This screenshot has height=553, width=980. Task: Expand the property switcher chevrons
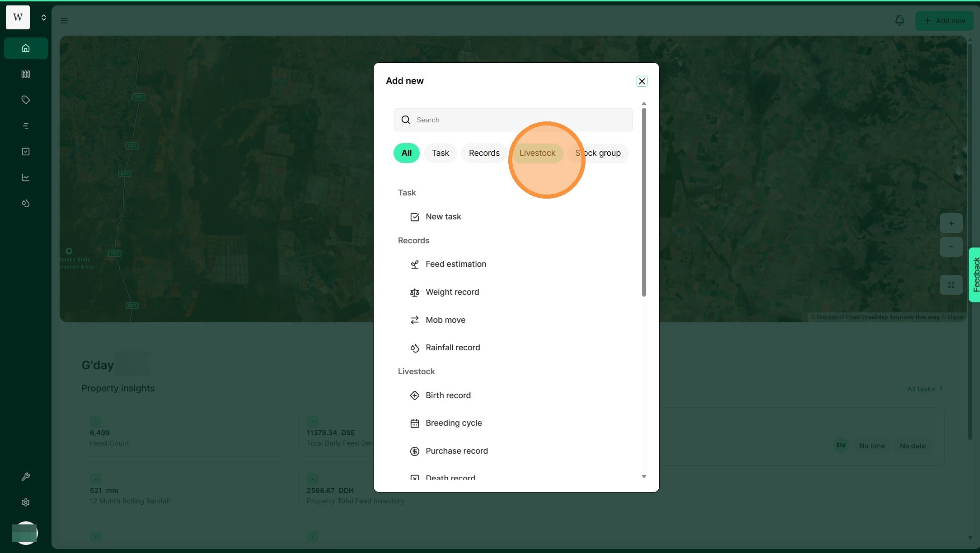click(x=43, y=18)
